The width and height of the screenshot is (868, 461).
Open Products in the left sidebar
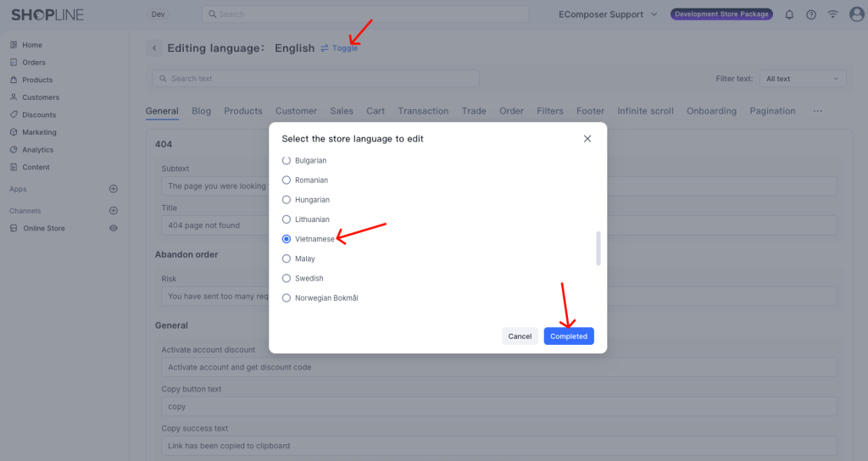click(37, 80)
